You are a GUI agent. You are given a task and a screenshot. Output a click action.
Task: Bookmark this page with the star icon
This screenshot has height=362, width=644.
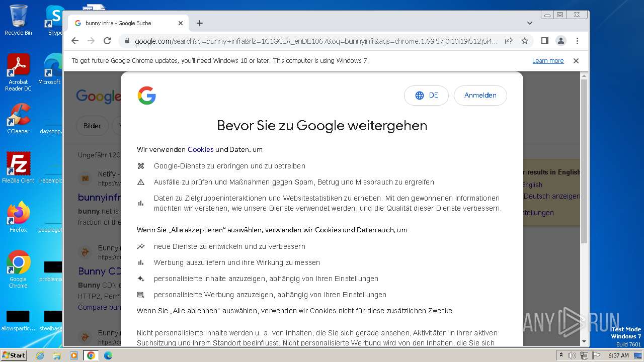(x=525, y=41)
